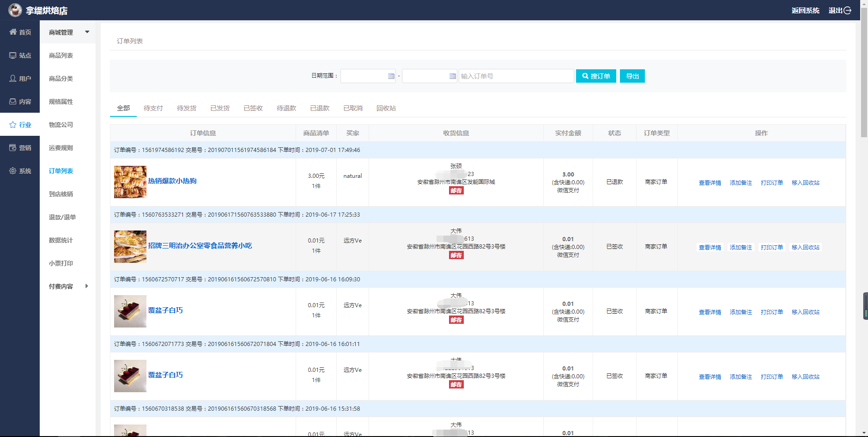Click thumbnail of 招牌三明治 product

(130, 247)
